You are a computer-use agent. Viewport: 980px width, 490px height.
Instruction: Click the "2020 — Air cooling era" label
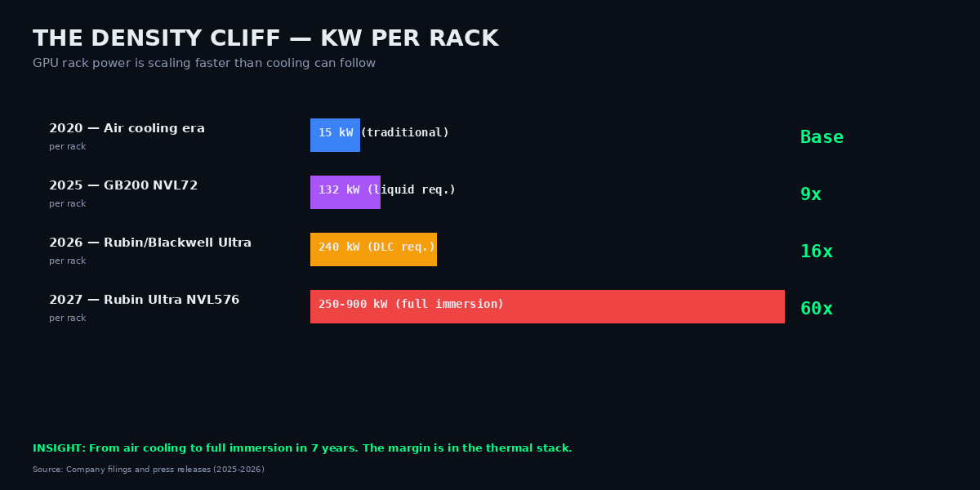pos(127,129)
